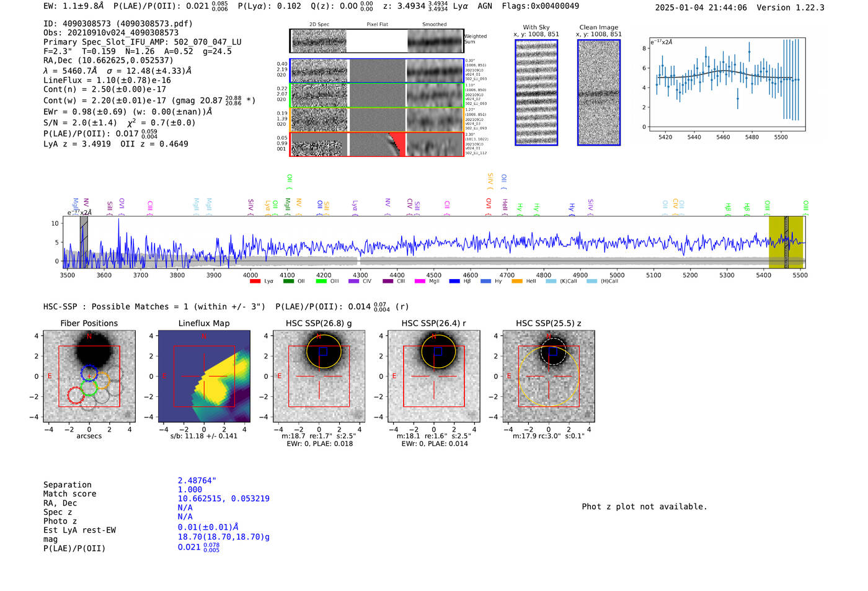The height and width of the screenshot is (591, 868).
Task: Select the blue-bordered 2D spectrum row
Action: coord(377,71)
